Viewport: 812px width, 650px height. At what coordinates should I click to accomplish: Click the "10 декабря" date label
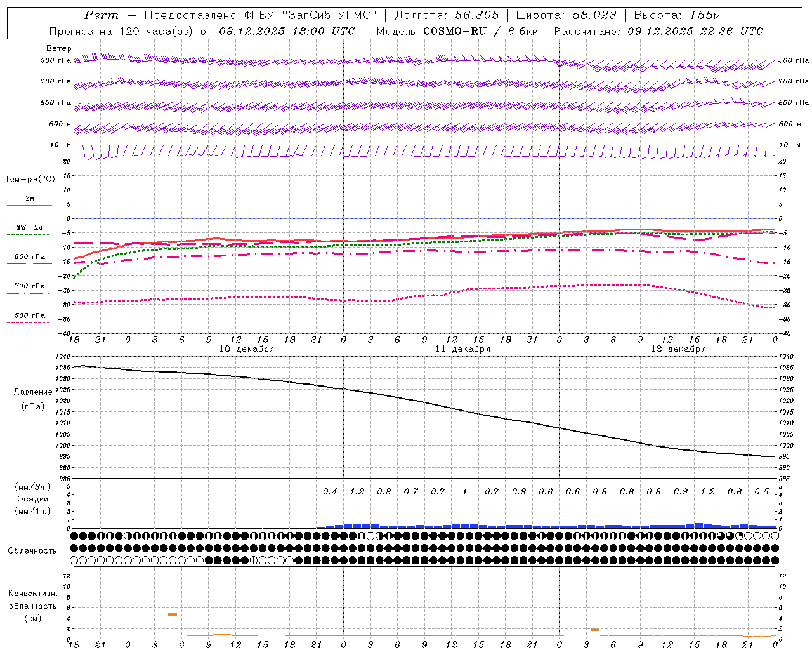click(247, 349)
